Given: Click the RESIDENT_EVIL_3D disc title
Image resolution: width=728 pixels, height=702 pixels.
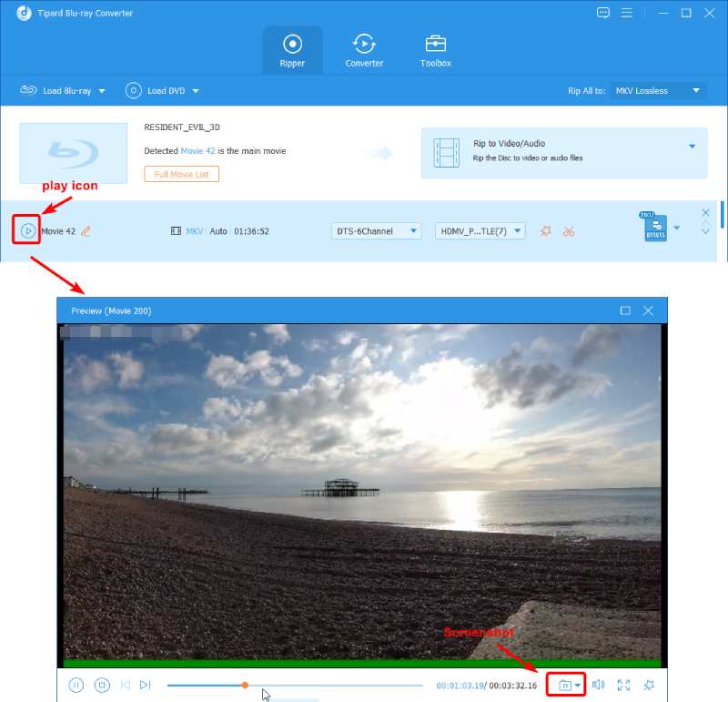Looking at the screenshot, I should (182, 127).
